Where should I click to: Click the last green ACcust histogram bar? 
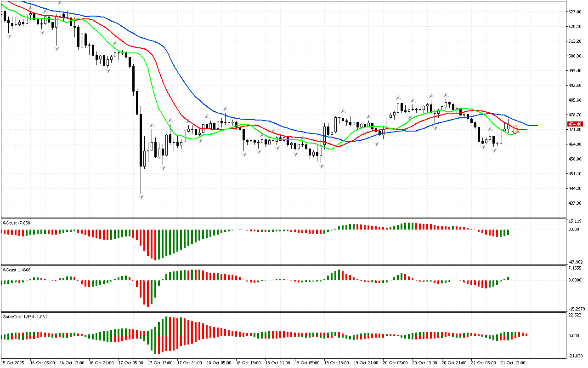(508, 278)
